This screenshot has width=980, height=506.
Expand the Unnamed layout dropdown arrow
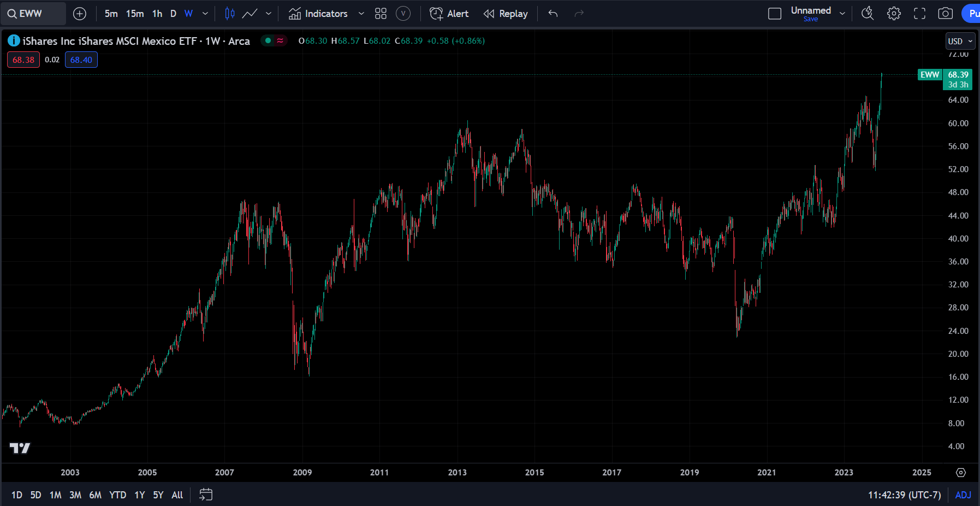pyautogui.click(x=842, y=14)
